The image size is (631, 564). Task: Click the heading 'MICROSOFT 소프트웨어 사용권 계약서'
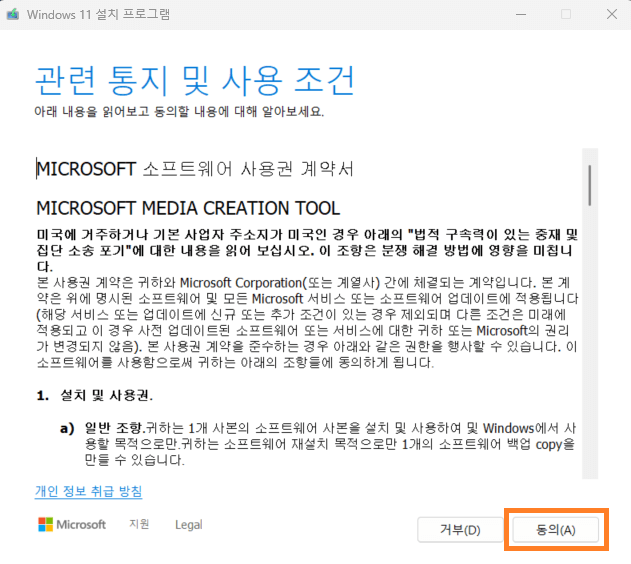pyautogui.click(x=195, y=169)
